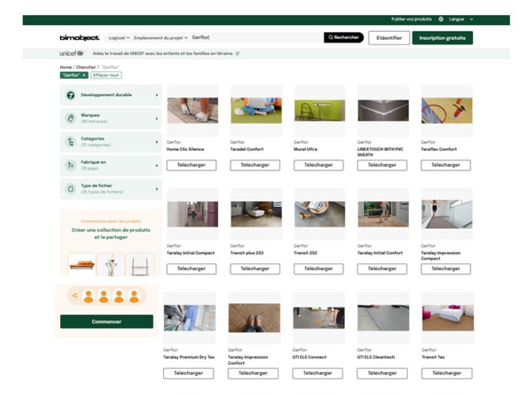
Task: Click the Inscription gratuite button
Action: click(442, 38)
